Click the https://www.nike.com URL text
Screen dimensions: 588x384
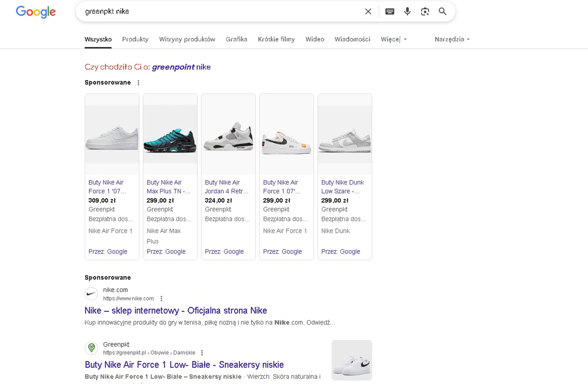128,299
